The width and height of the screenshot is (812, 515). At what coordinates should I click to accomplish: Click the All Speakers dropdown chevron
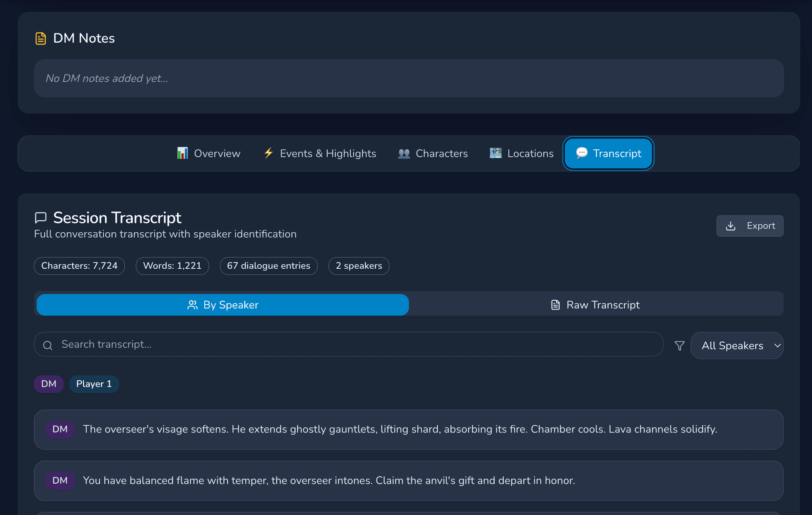tap(777, 346)
